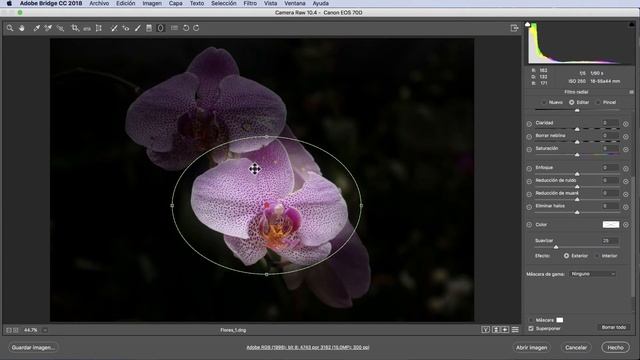Select the Pincel radio option
Screen dimensions: 640x360
point(598,102)
